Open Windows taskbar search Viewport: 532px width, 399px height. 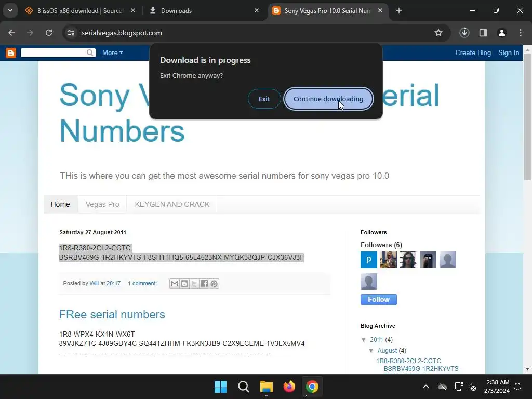pos(244,387)
